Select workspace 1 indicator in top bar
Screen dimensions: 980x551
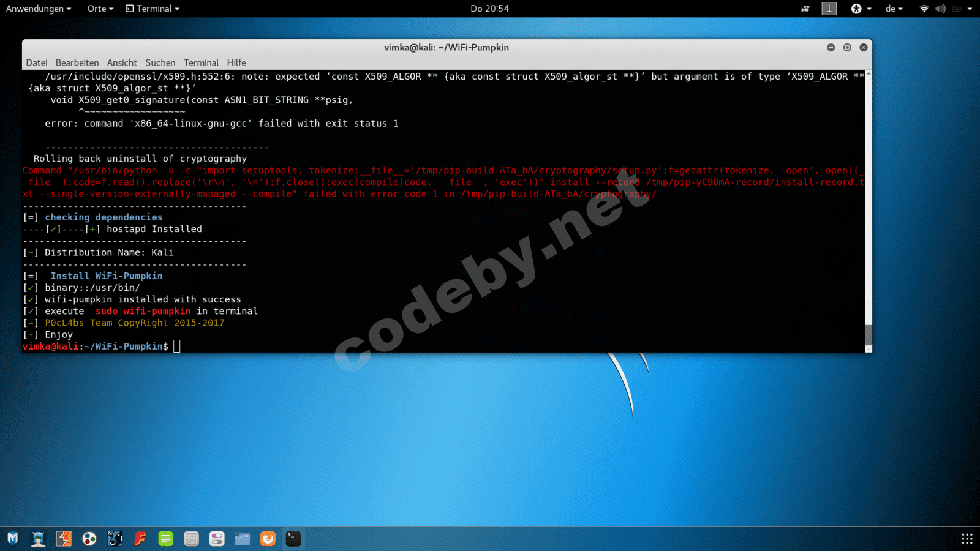point(829,9)
